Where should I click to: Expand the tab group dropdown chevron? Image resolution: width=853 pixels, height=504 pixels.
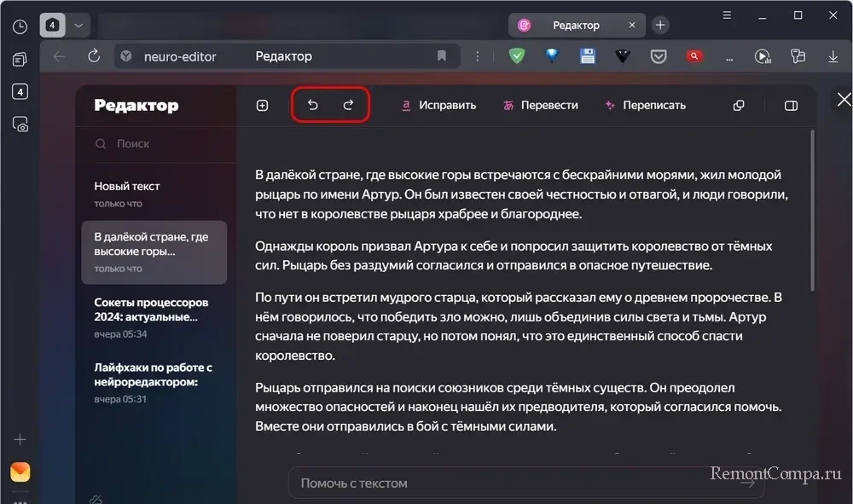(x=78, y=26)
